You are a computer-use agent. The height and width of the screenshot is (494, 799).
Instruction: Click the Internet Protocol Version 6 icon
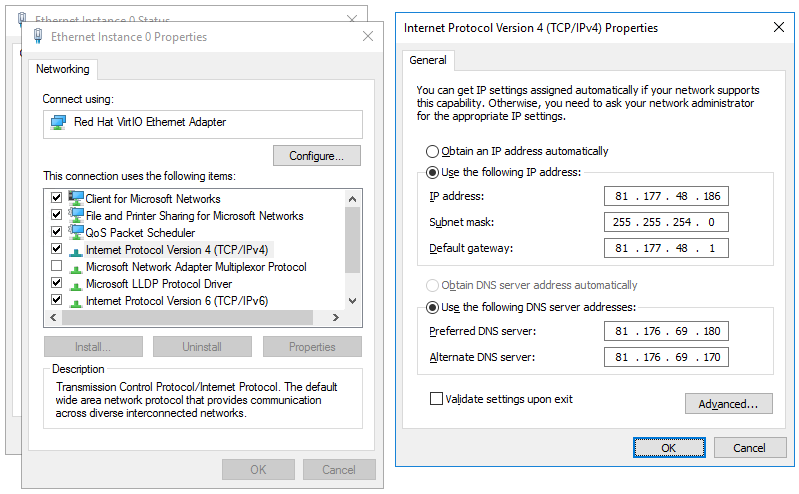[76, 301]
